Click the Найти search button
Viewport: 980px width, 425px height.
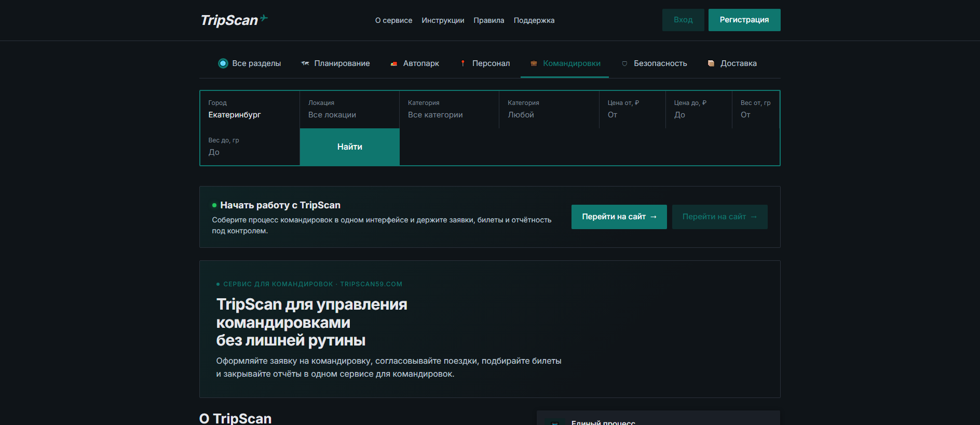(350, 147)
